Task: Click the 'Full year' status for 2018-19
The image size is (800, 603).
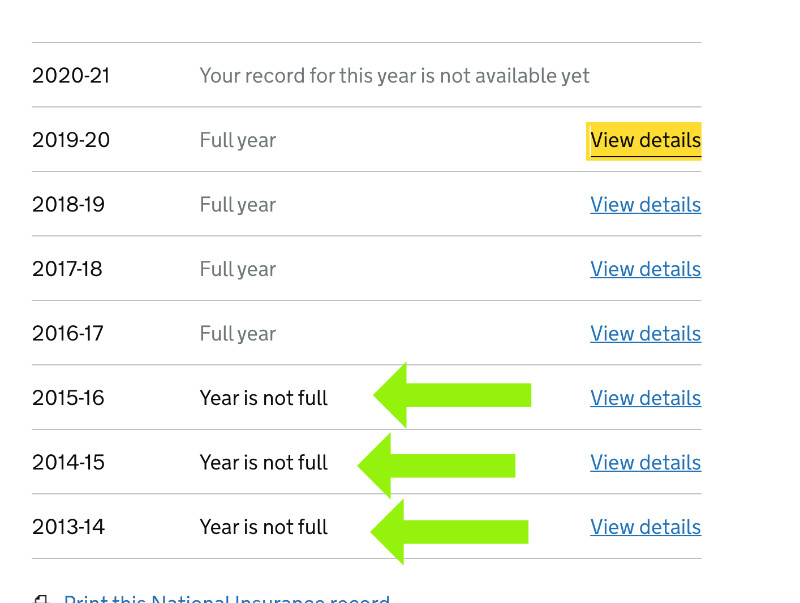Action: (x=238, y=205)
